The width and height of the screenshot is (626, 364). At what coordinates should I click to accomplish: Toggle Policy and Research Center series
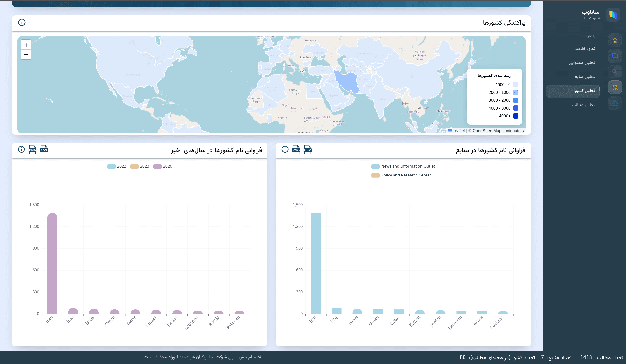(401, 175)
